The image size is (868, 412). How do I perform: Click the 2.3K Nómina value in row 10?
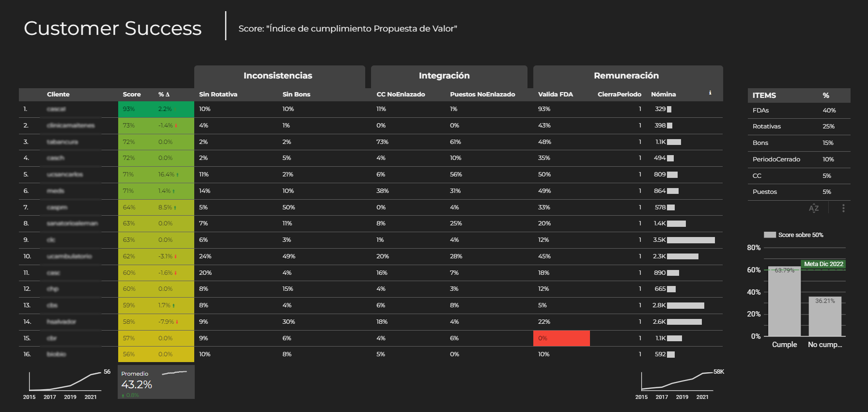click(659, 256)
